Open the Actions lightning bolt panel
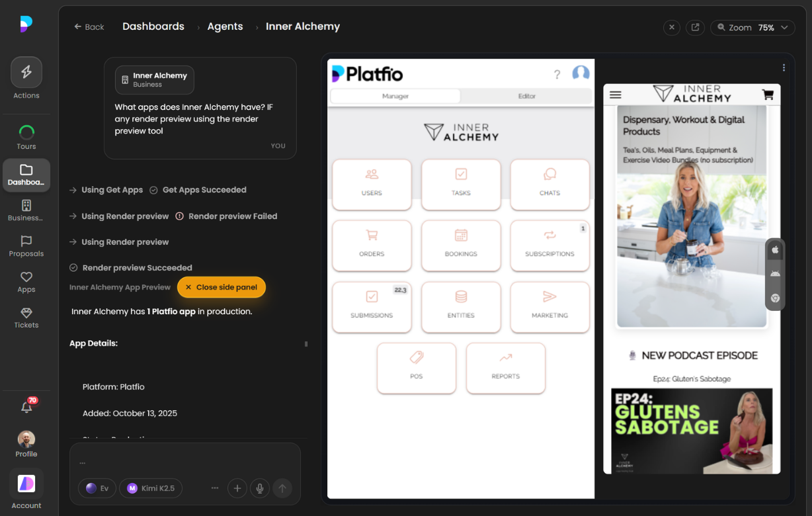The height and width of the screenshot is (516, 812). (26, 73)
